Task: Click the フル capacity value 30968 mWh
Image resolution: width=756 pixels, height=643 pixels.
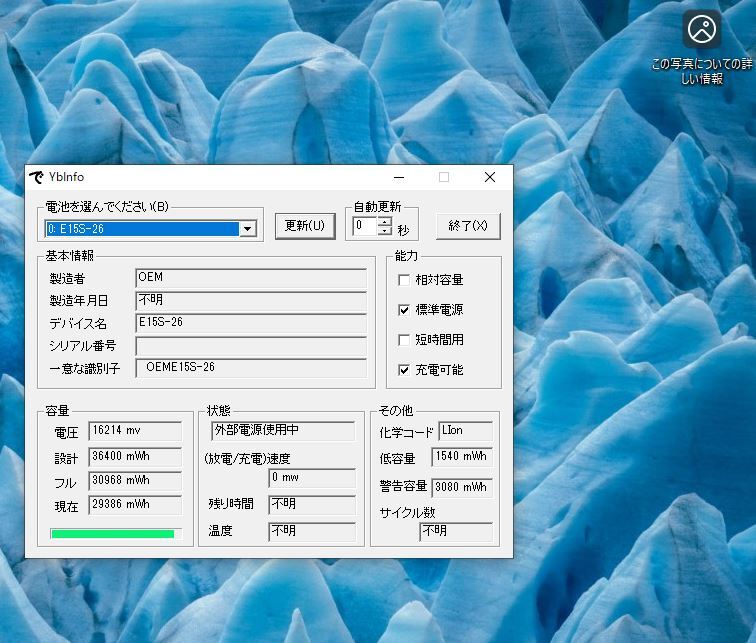Action: [135, 481]
